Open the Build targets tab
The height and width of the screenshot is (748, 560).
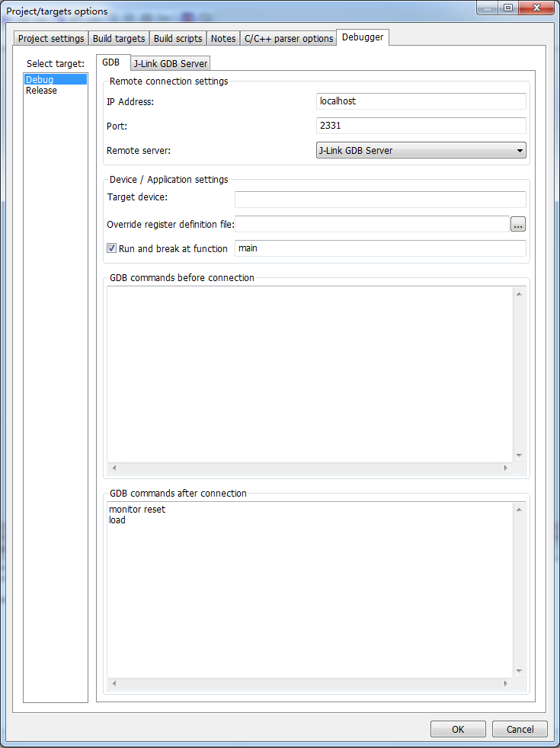(119, 39)
